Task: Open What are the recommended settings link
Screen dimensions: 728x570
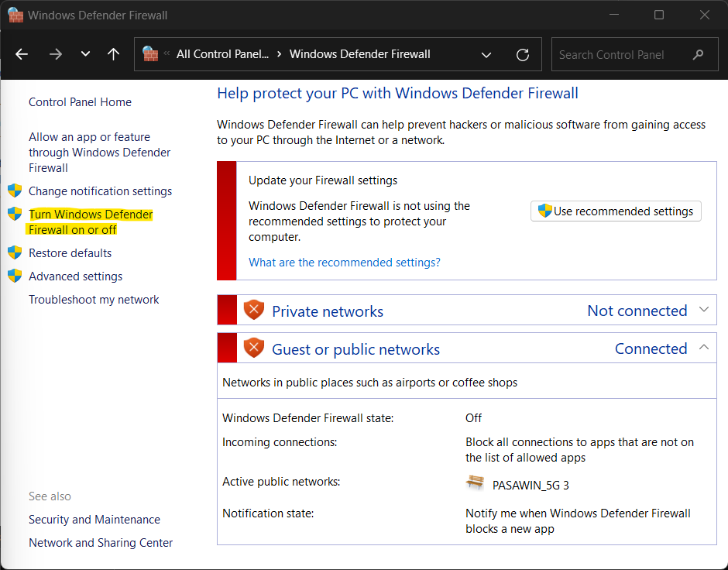Action: tap(344, 263)
